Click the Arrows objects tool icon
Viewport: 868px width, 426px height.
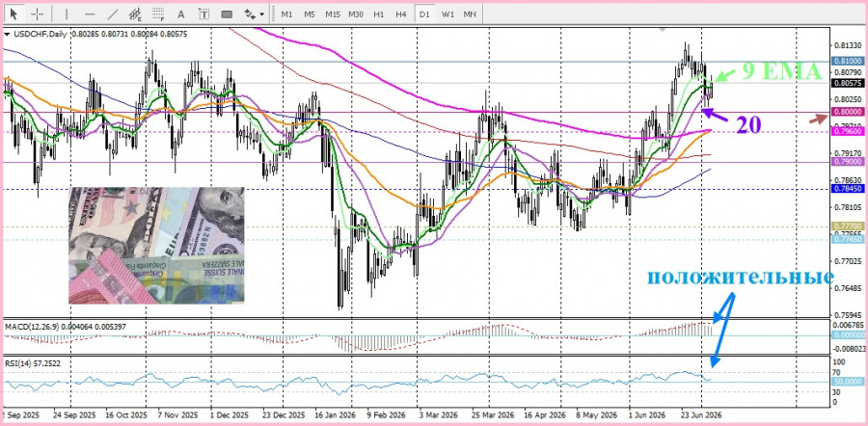coord(250,13)
